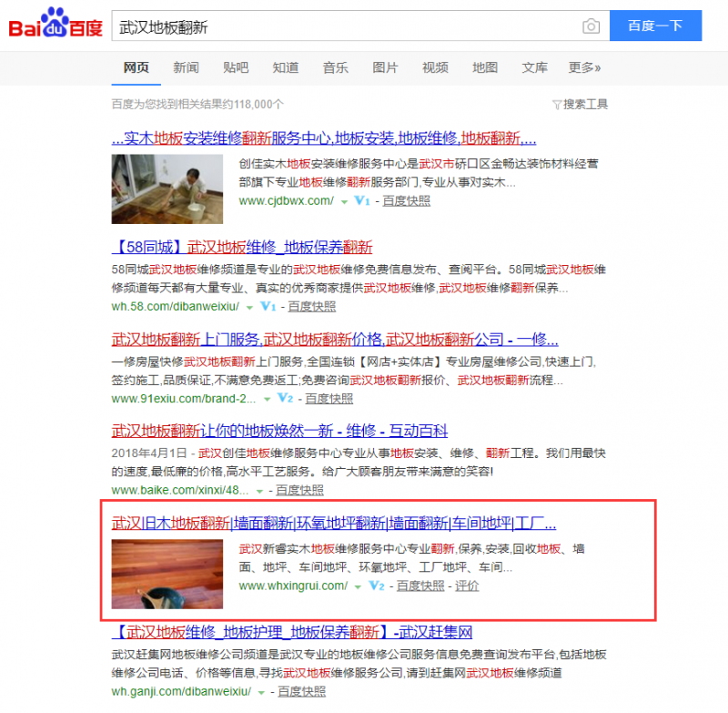Click the V2 badge next to www.whxingrui.com
This screenshot has width=728, height=713.
click(x=378, y=586)
